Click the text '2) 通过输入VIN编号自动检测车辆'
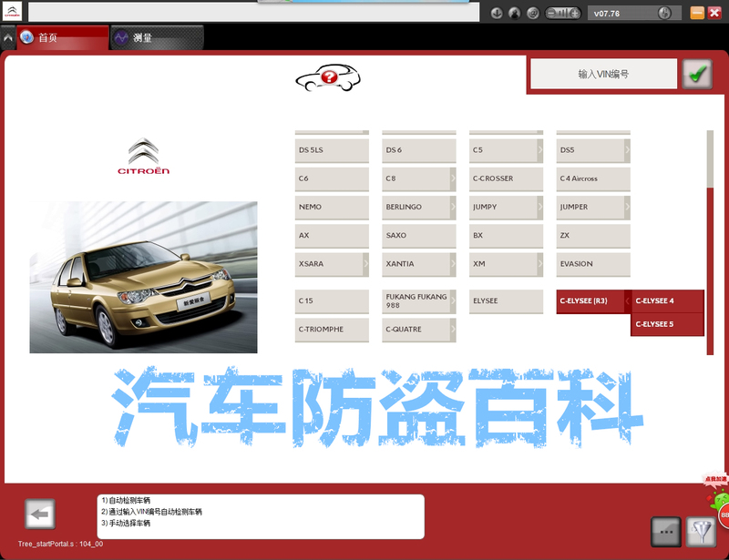 click(151, 512)
